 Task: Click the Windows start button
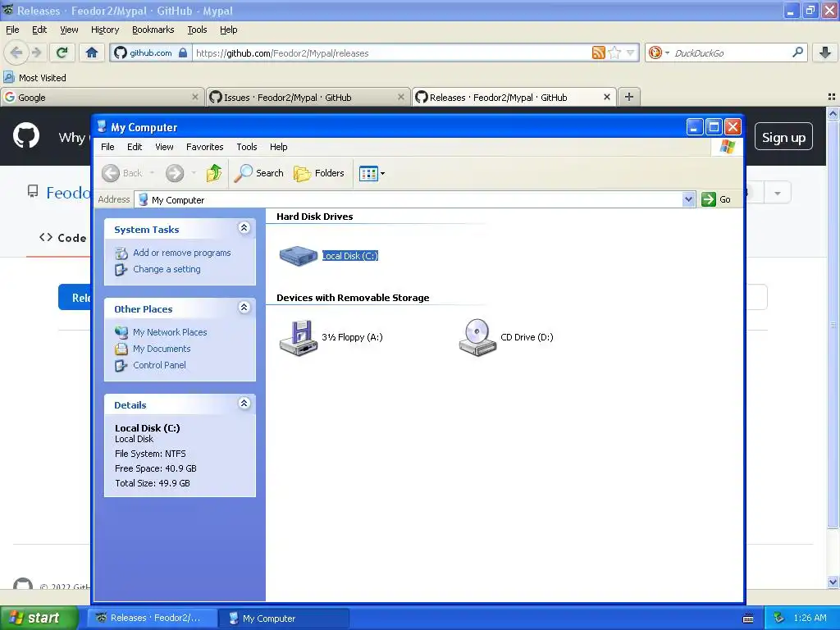coord(39,618)
